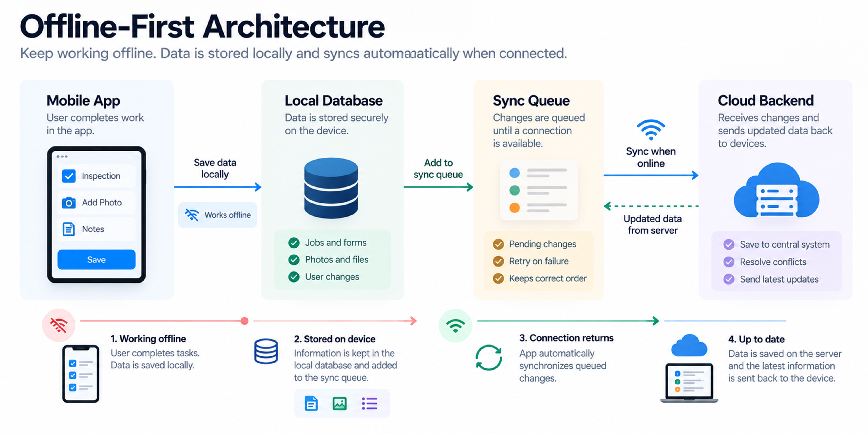Click the green check beside User changes

pos(294,277)
